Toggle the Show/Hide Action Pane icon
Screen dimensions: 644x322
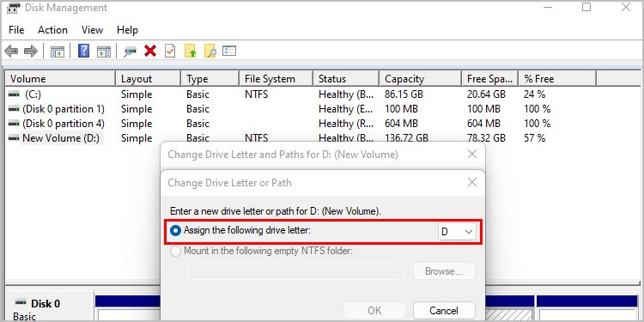104,52
